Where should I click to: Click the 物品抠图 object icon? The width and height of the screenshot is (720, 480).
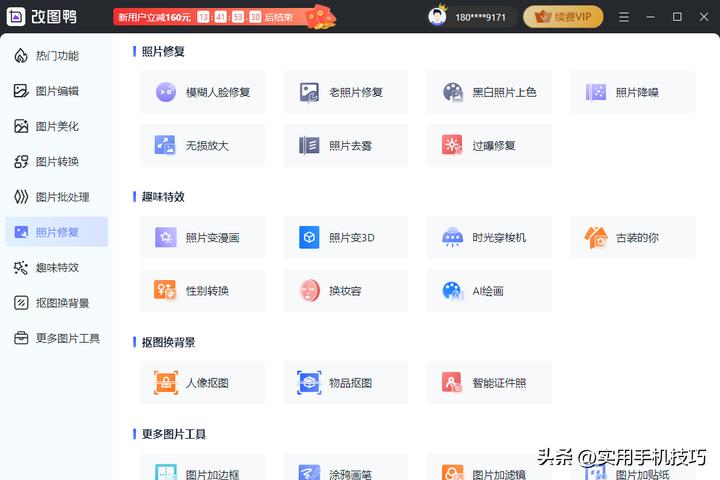[x=309, y=383]
